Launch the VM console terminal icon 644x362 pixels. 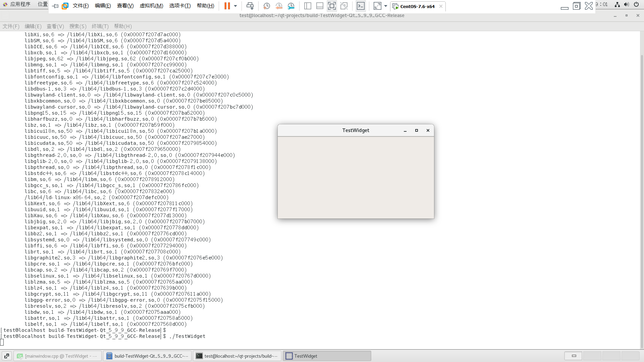[361, 6]
